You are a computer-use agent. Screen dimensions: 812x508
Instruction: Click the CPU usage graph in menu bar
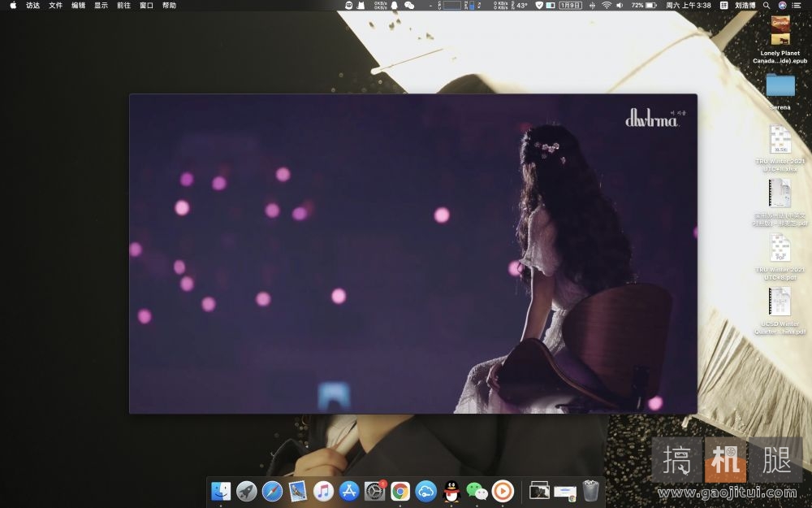(x=452, y=5)
